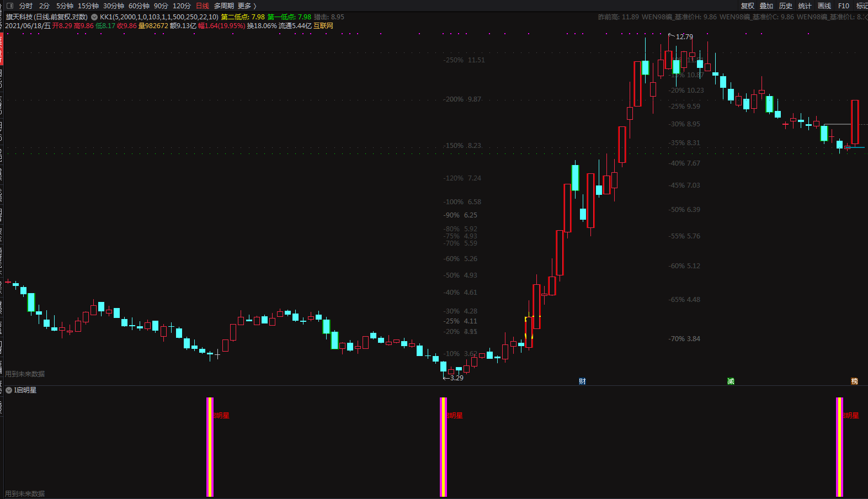Switch to the 分时 intraday chart tab
Viewport: 868px width, 499px height.
[26, 6]
